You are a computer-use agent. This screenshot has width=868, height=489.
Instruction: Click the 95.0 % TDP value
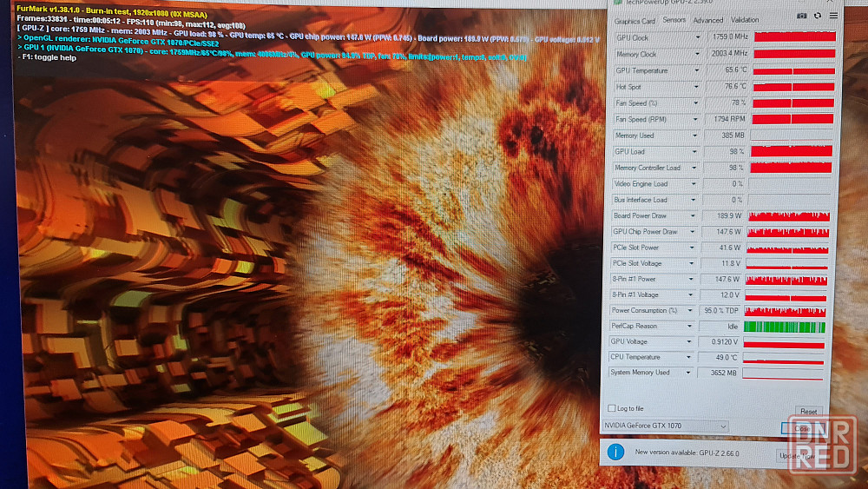click(720, 311)
